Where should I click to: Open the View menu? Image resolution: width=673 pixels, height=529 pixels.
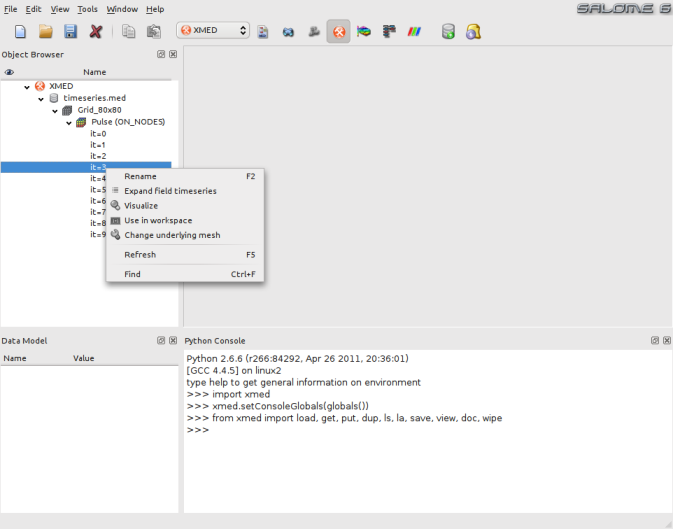pos(60,9)
